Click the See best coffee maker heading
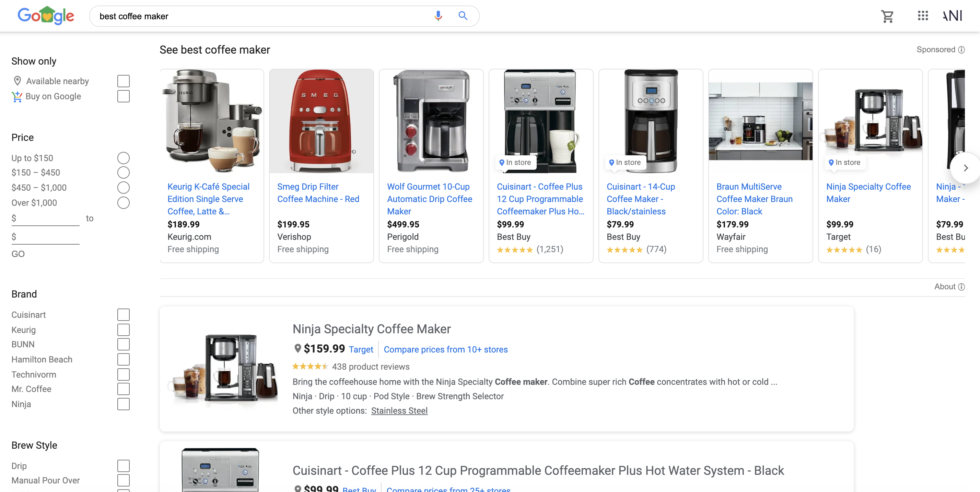 (214, 49)
